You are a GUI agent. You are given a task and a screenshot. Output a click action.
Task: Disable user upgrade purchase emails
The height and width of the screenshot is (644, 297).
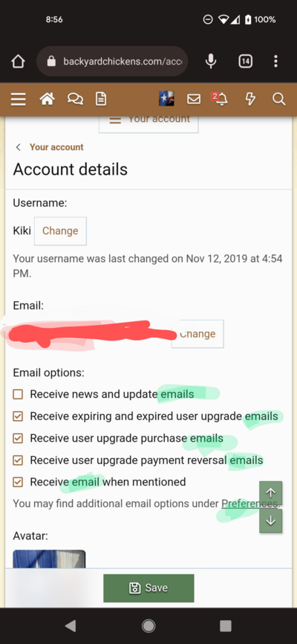point(18,438)
